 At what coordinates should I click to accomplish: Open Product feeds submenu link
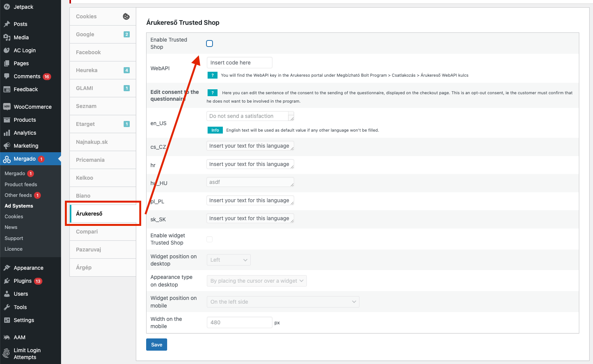coord(21,184)
